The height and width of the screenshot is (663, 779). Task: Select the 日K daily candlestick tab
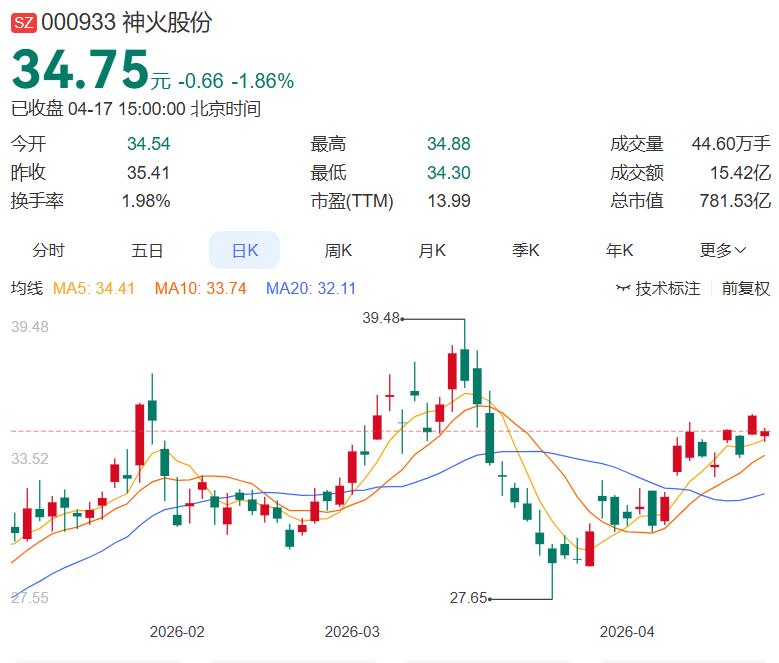click(x=244, y=250)
